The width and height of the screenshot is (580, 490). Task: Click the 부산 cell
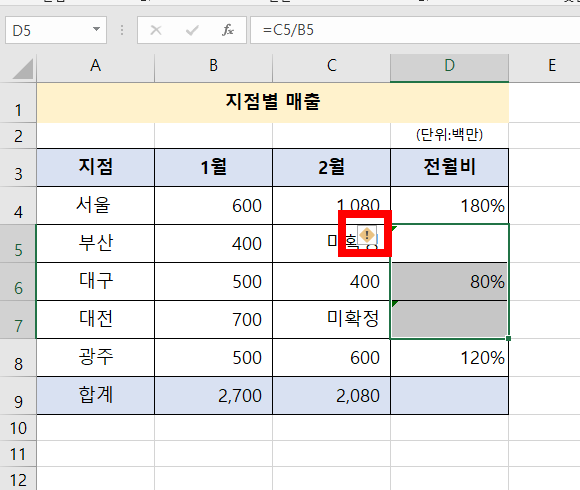[95, 244]
